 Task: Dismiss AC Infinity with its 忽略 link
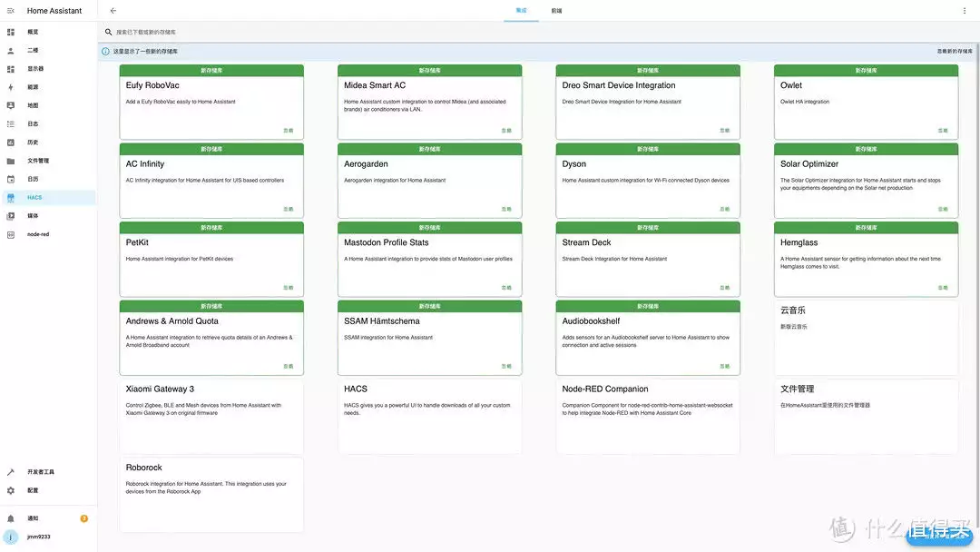pos(289,210)
